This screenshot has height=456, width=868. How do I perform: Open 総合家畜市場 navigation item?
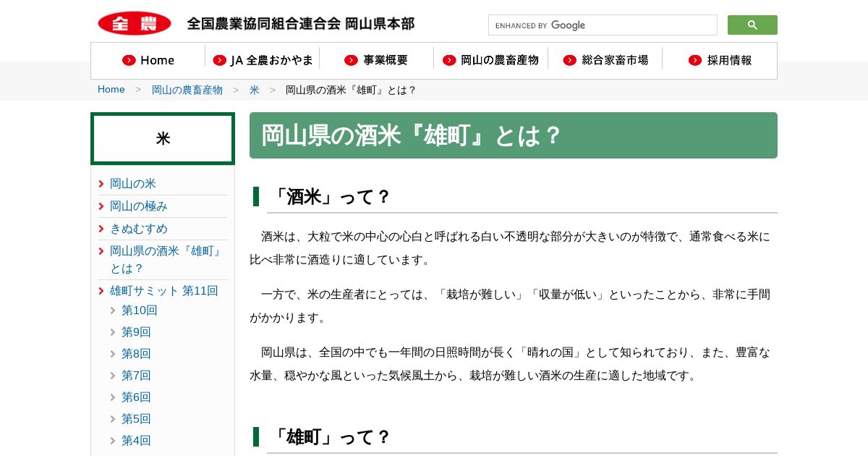(x=605, y=60)
